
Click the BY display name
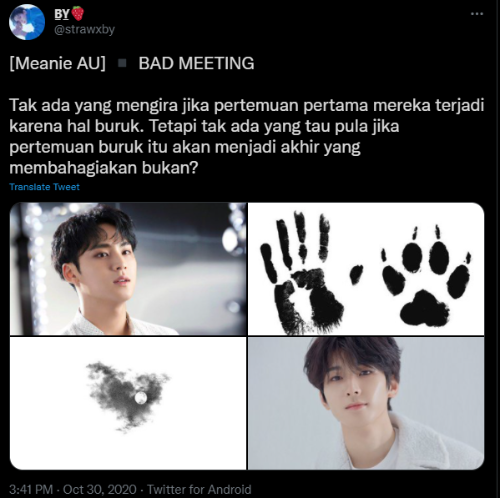coord(62,14)
